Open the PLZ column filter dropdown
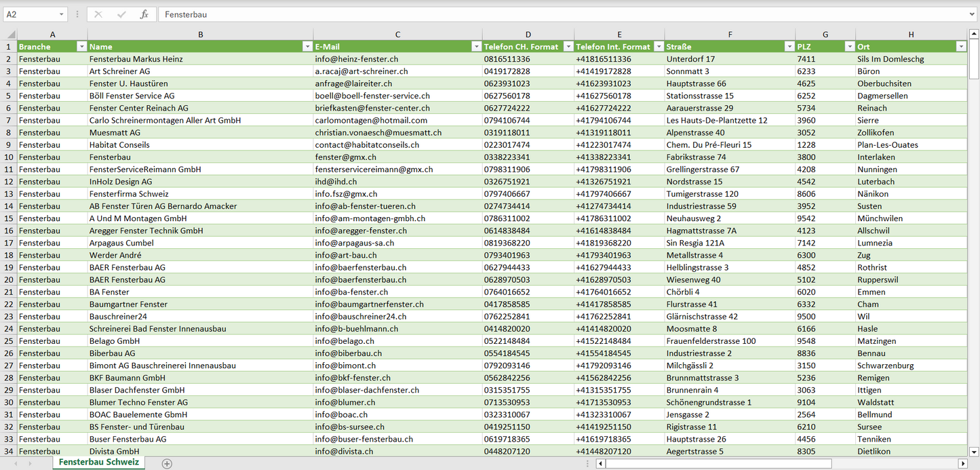980x470 pixels. (x=849, y=47)
